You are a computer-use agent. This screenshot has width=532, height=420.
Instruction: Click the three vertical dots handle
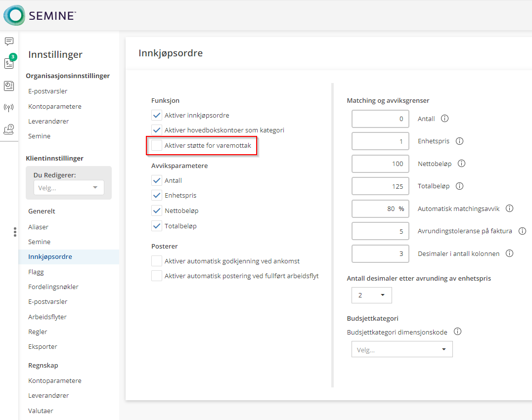[x=15, y=232]
